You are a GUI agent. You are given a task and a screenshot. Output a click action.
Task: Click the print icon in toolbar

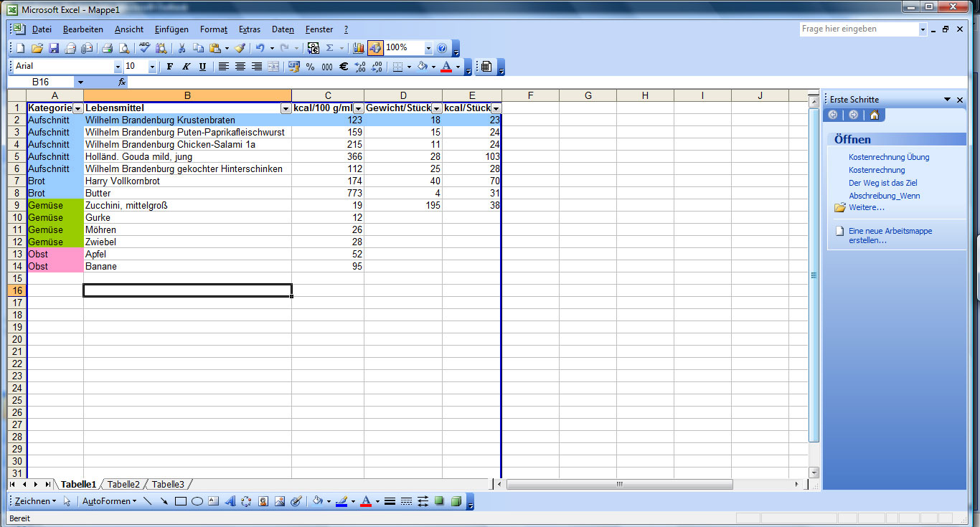tap(107, 48)
